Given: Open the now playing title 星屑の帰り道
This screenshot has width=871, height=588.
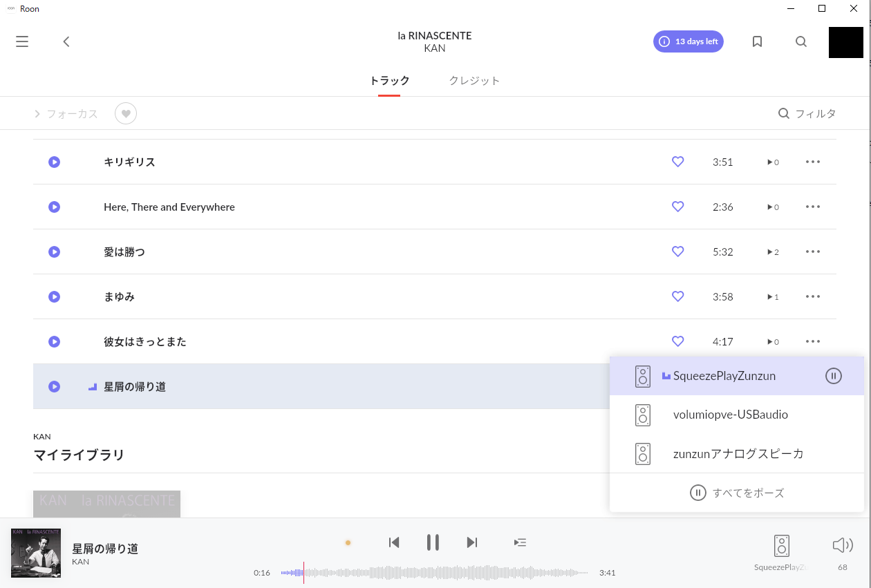Looking at the screenshot, I should point(105,549).
